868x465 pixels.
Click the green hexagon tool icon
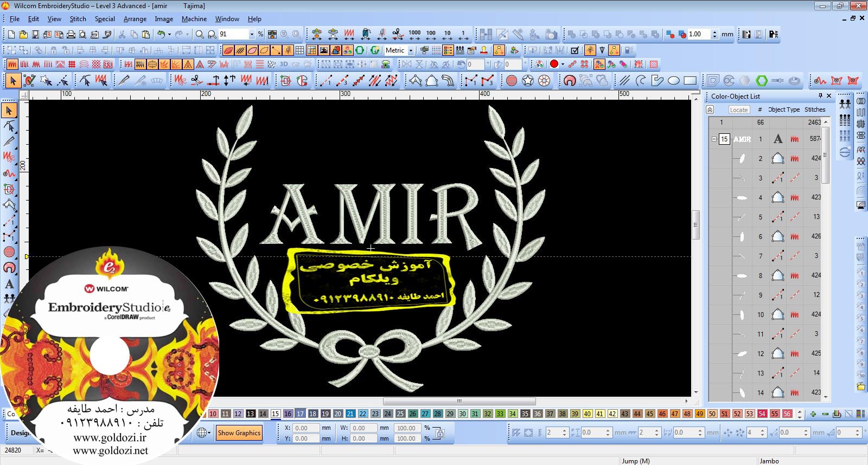tap(762, 81)
